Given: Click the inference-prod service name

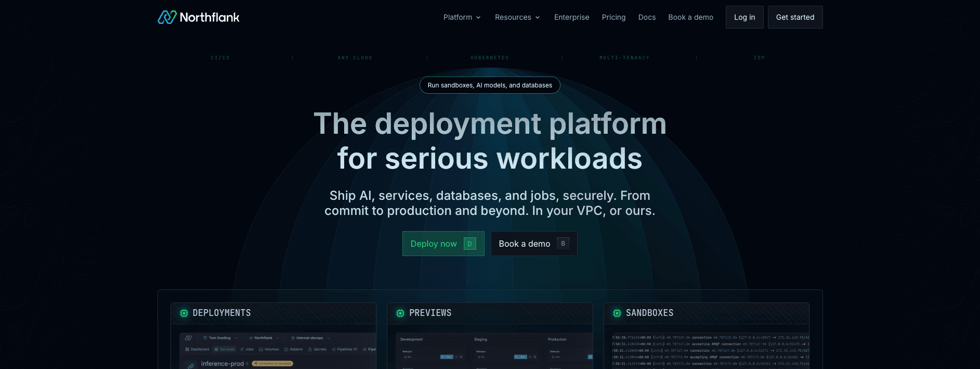Looking at the screenshot, I should point(223,364).
